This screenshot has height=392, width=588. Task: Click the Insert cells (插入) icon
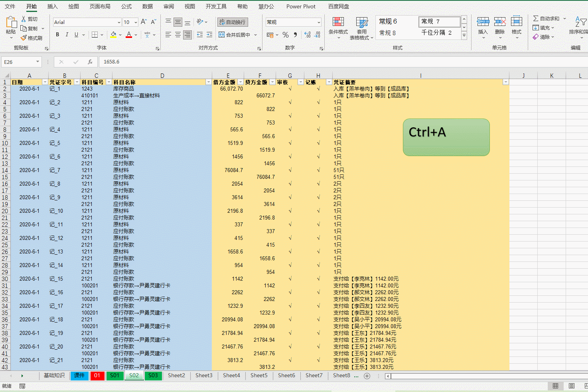pyautogui.click(x=483, y=22)
